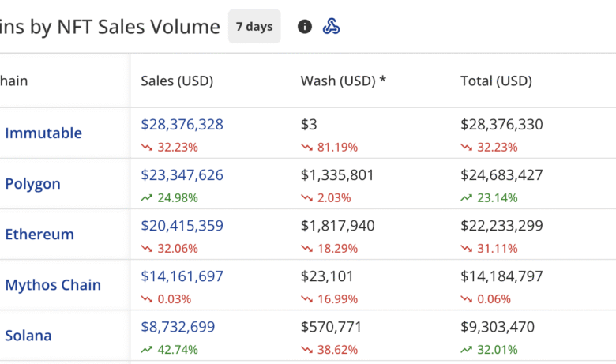Image resolution: width=616 pixels, height=364 pixels.
Task: Select Solana wash value $570,771
Action: point(331,327)
